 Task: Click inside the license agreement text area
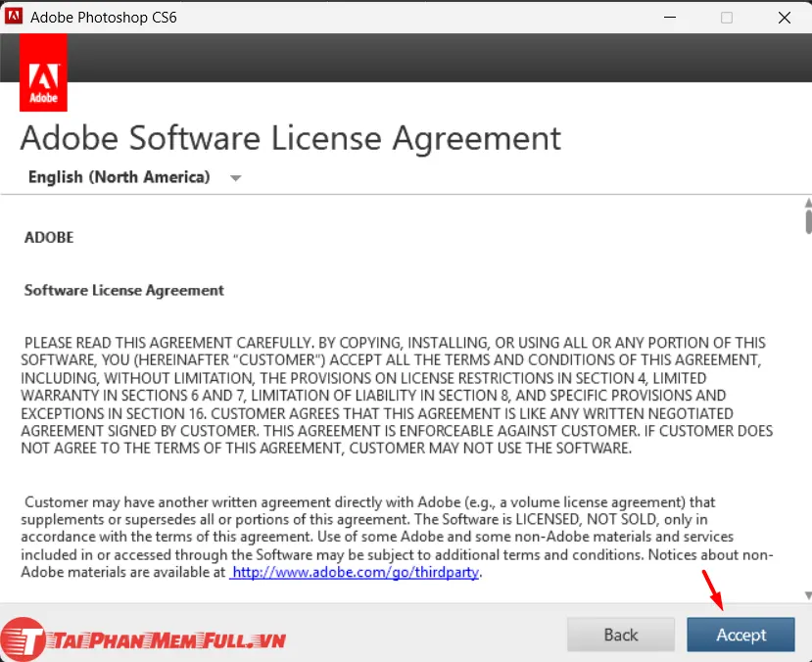point(392,411)
